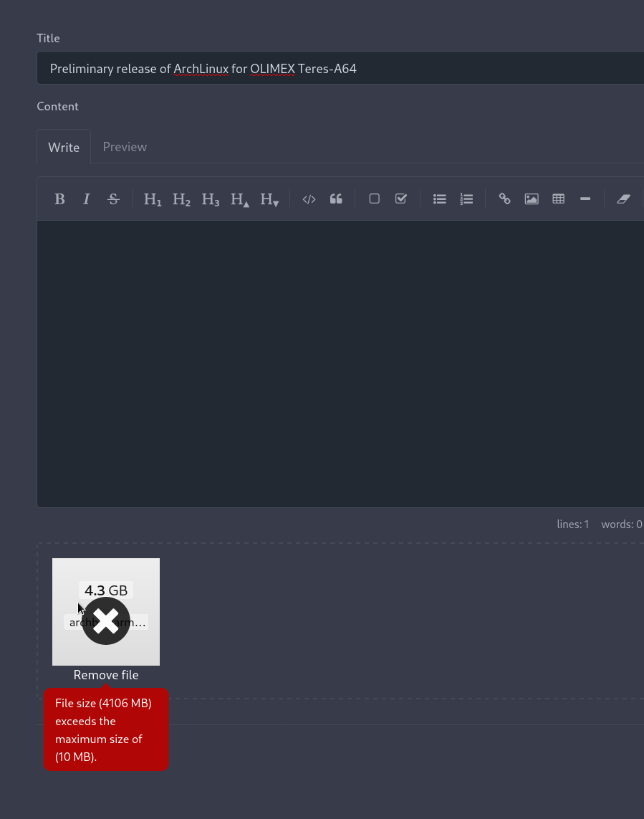This screenshot has height=819, width=644.
Task: Switch to the Preview tab
Action: (125, 147)
